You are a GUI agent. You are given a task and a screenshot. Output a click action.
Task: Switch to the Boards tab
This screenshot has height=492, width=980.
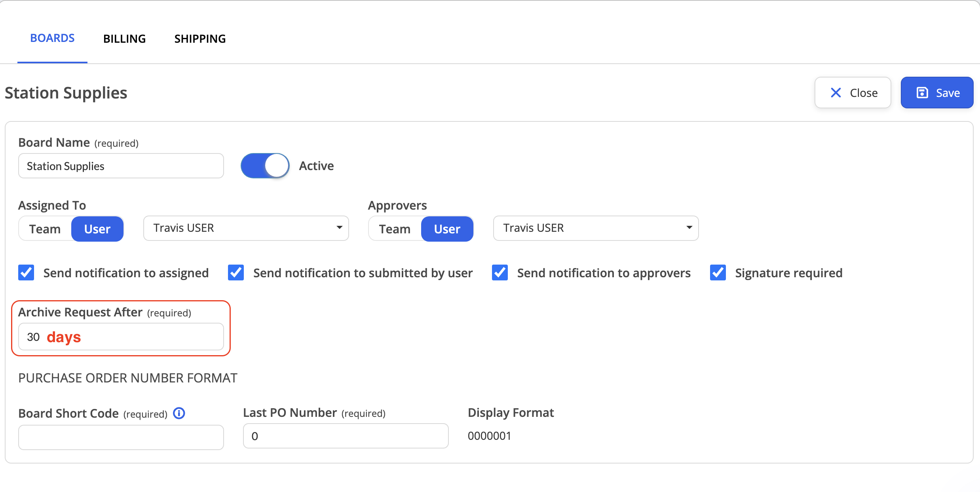point(52,38)
